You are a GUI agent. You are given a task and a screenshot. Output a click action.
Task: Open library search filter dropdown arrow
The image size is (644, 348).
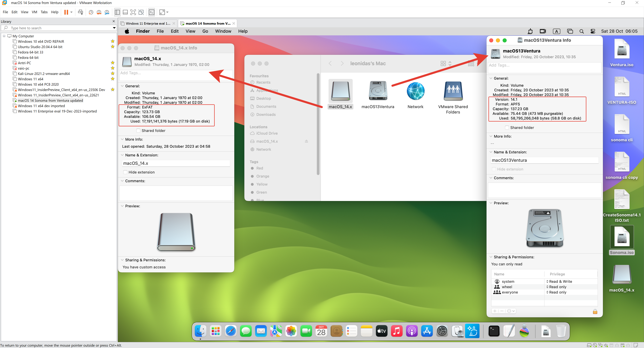point(114,28)
